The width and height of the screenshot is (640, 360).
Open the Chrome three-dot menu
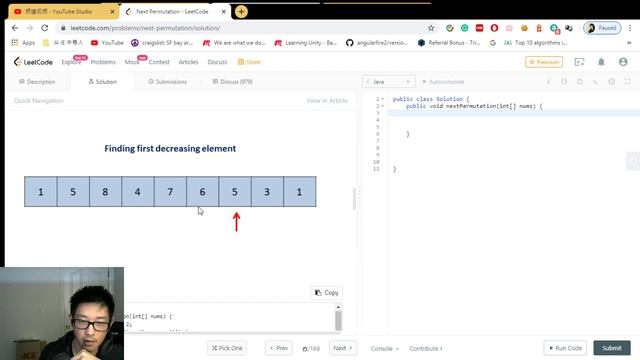pyautogui.click(x=630, y=28)
